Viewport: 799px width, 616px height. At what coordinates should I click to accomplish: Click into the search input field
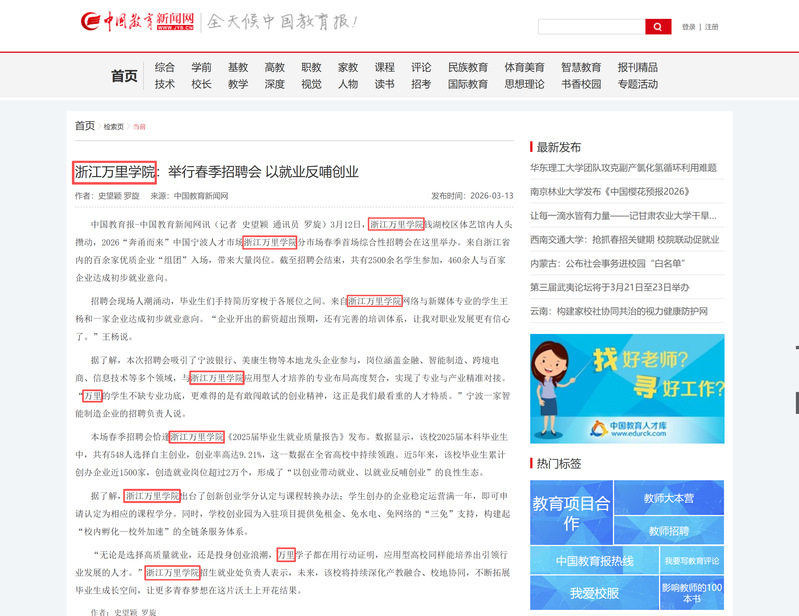click(591, 27)
